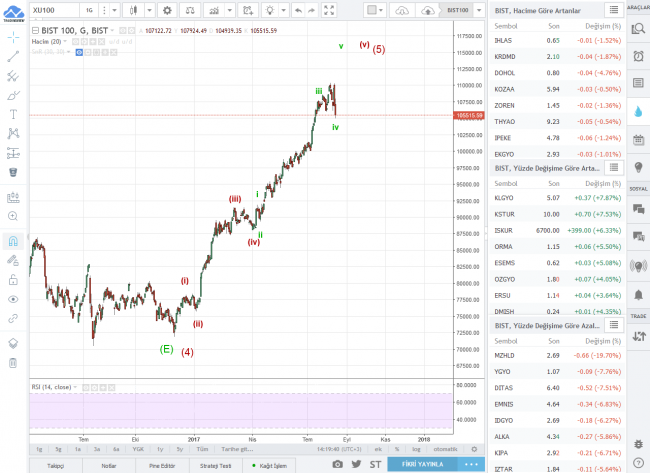
Task: Open the alert creation icon in toolbar
Action: (x=248, y=10)
